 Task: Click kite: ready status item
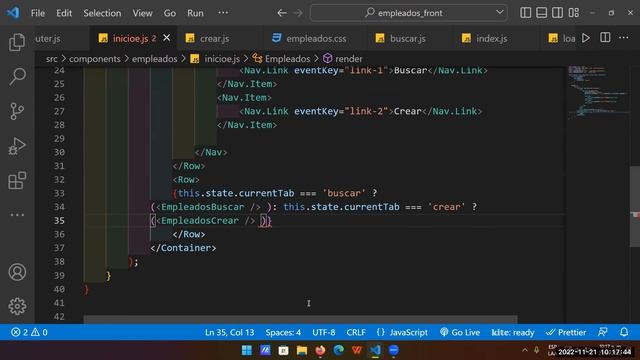[x=513, y=332]
